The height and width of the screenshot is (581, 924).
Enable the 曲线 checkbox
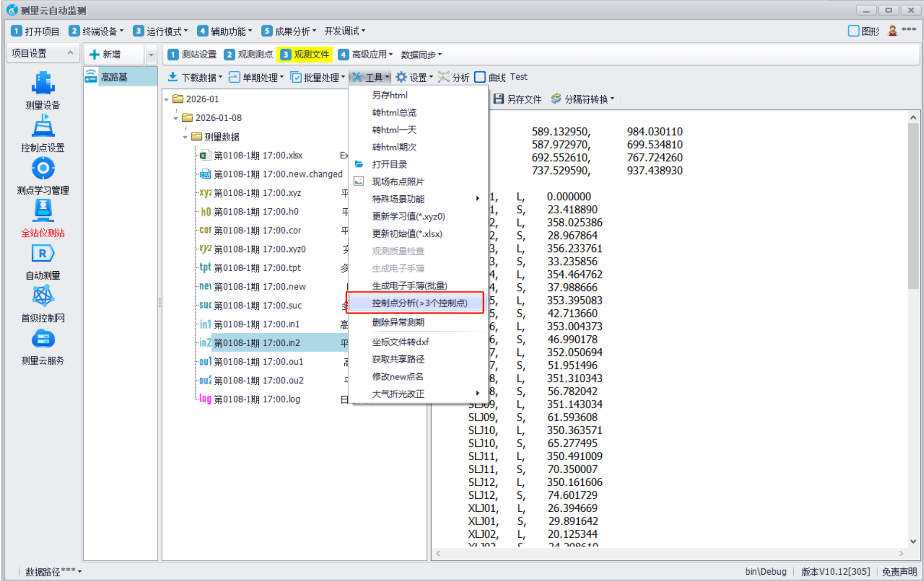point(480,77)
